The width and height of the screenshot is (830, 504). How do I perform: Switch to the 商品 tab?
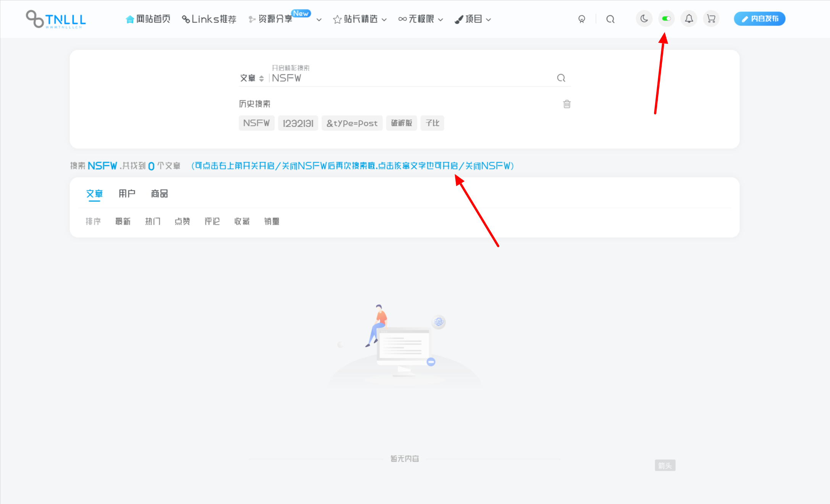click(x=159, y=194)
